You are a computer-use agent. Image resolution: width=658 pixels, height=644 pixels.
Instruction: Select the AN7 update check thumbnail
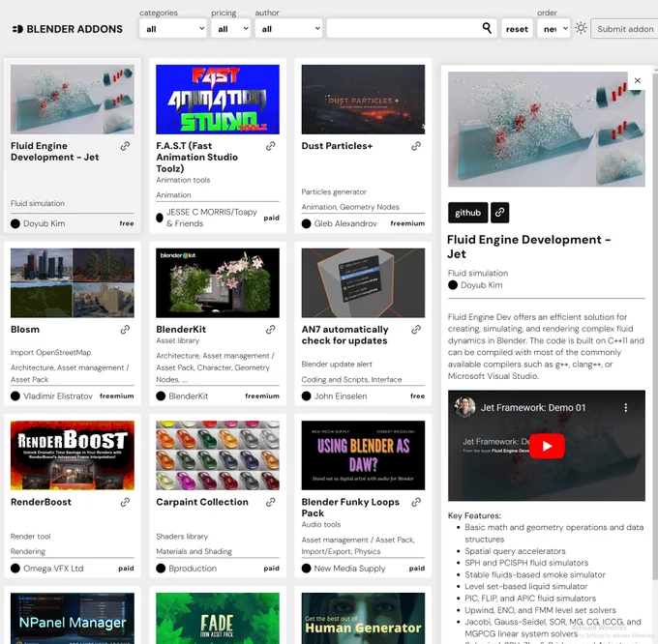363,282
